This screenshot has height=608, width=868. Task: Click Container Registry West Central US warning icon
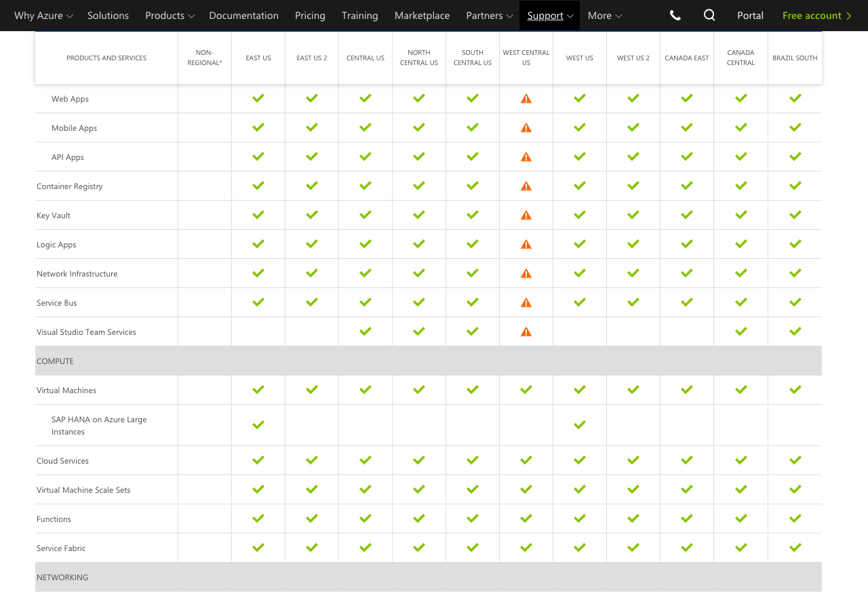(526, 186)
